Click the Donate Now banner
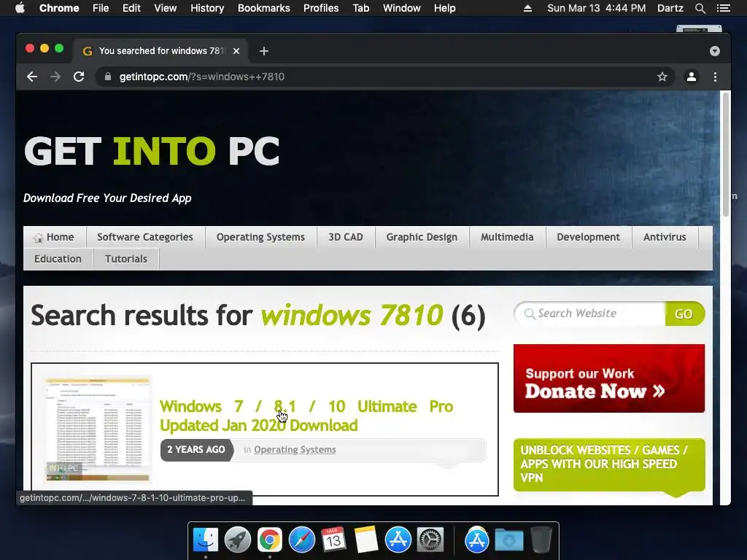Screen dimensions: 747x560 coord(609,378)
